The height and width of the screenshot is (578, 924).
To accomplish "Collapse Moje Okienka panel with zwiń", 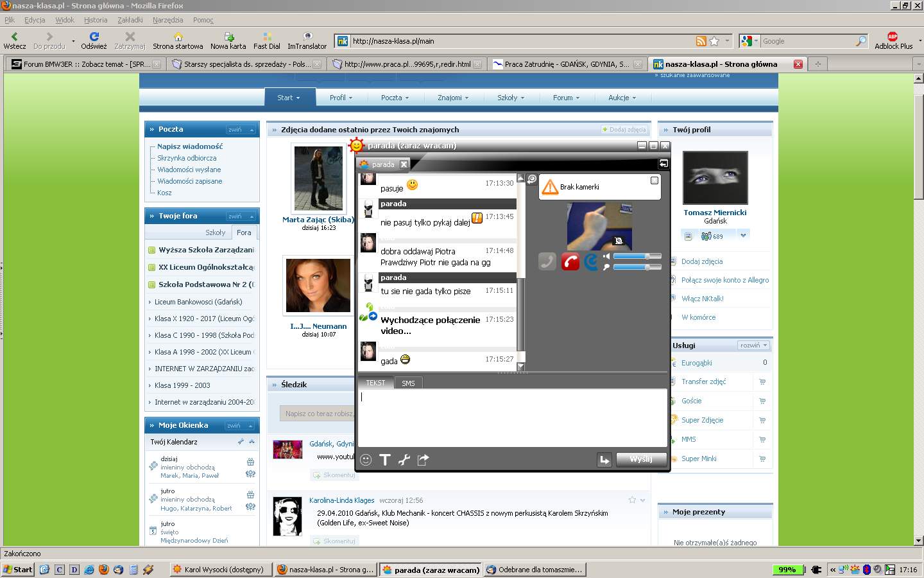I will click(239, 426).
